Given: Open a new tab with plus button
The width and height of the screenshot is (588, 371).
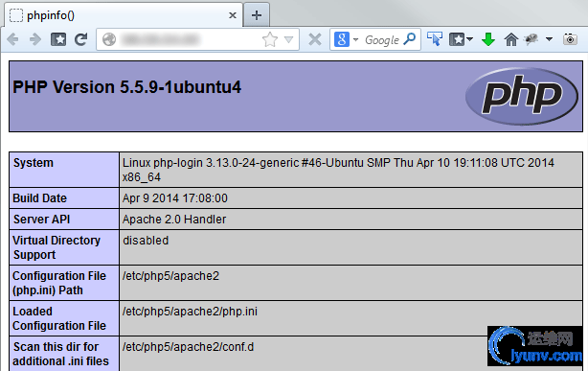Looking at the screenshot, I should pos(257,15).
